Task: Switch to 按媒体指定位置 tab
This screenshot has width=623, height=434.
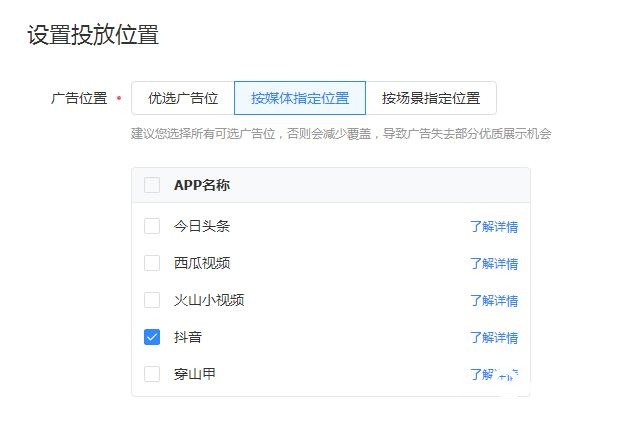Action: tap(300, 98)
